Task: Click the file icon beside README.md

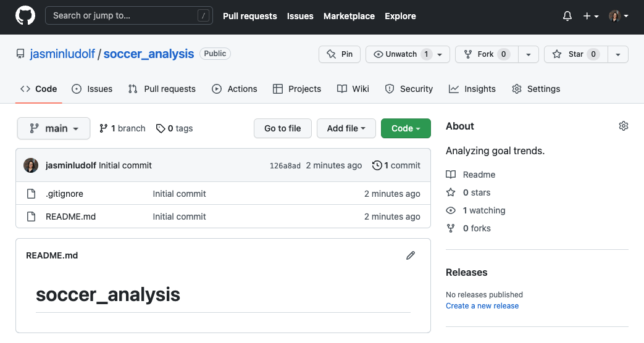Action: tap(31, 217)
